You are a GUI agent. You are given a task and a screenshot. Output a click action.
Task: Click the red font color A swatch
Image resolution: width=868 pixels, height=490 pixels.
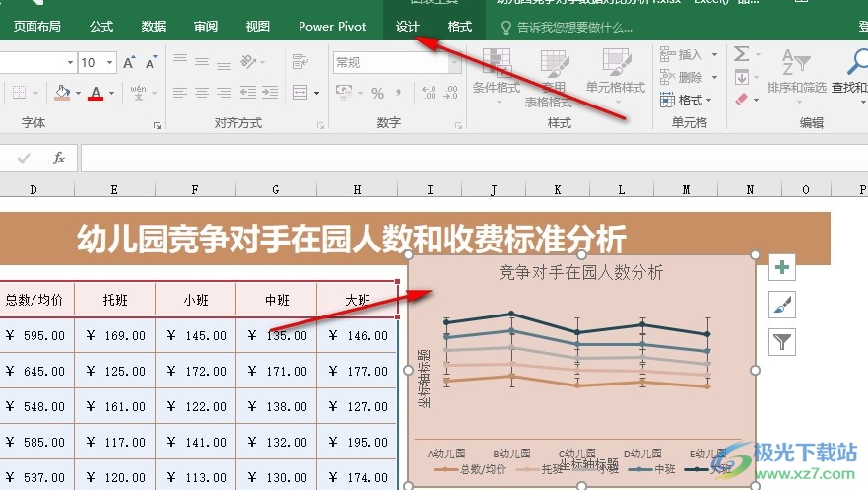[96, 93]
